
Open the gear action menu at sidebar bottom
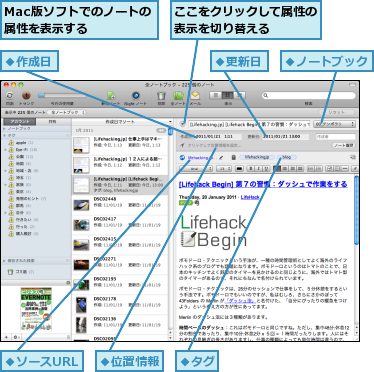[x=16, y=337]
